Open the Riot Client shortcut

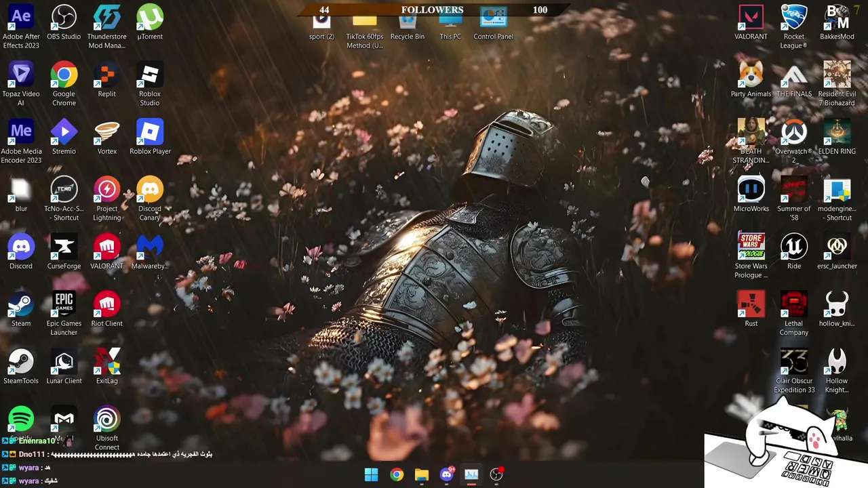[x=106, y=310]
